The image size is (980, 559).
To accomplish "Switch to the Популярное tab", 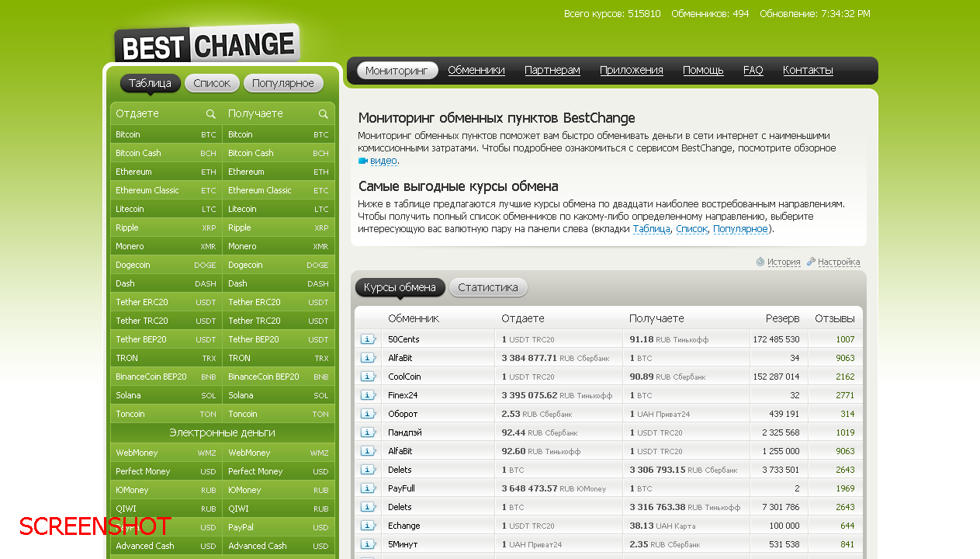I will coord(283,83).
